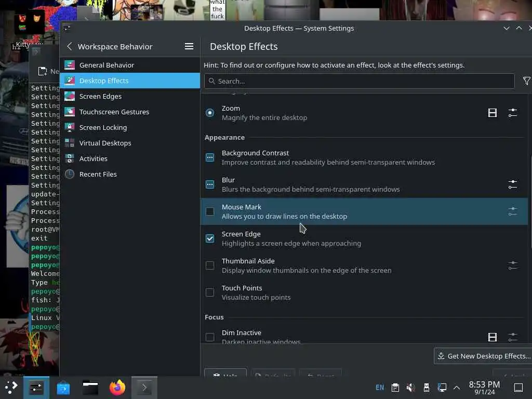Viewport: 532px width, 399px height.
Task: Open the muted volume tray icon
Action: pyautogui.click(x=410, y=388)
